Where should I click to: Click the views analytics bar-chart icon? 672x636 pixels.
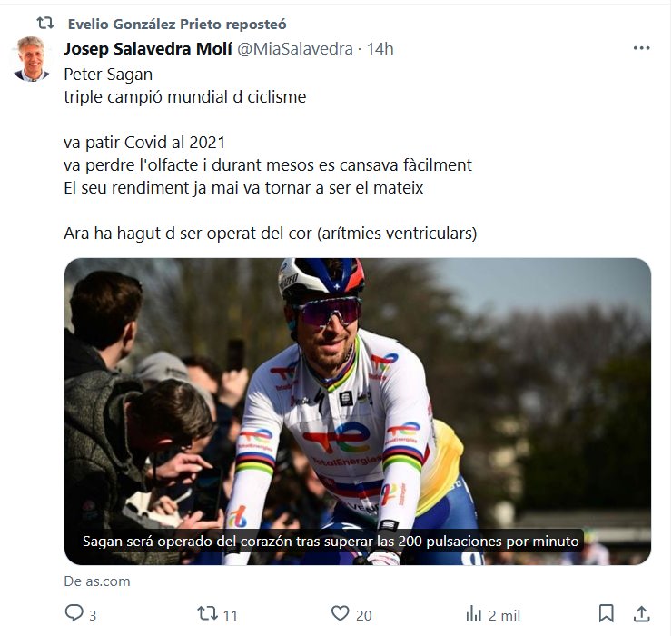point(474,614)
